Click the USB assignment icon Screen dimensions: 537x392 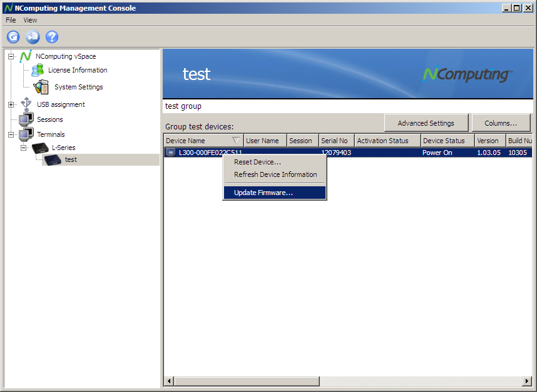tap(26, 104)
